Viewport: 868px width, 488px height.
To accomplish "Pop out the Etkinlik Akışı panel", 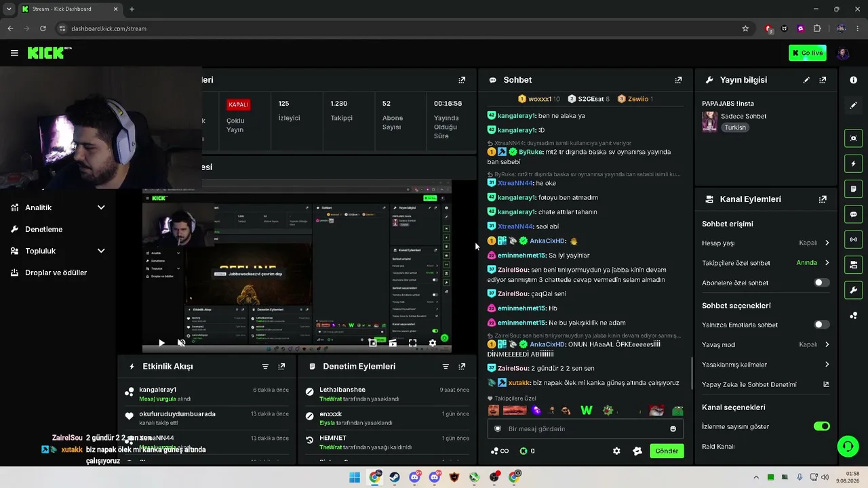I will click(281, 367).
